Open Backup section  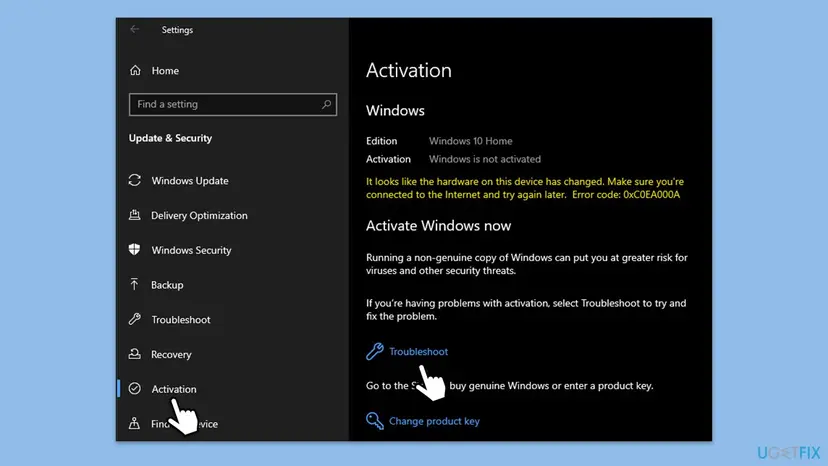[x=167, y=285]
